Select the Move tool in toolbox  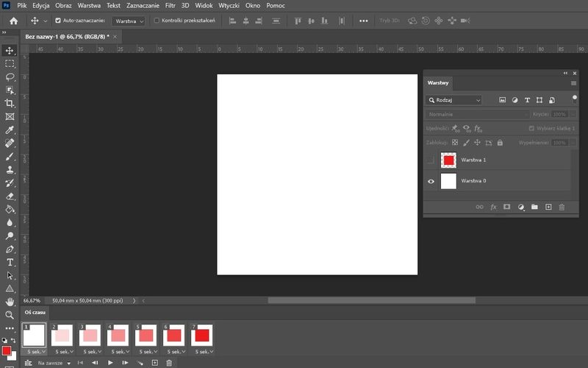tap(10, 51)
